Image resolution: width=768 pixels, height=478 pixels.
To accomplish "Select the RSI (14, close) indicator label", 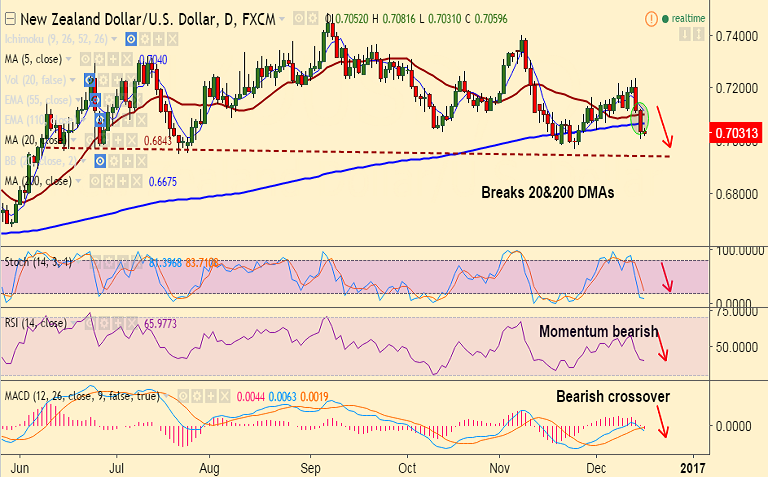I will (x=35, y=323).
